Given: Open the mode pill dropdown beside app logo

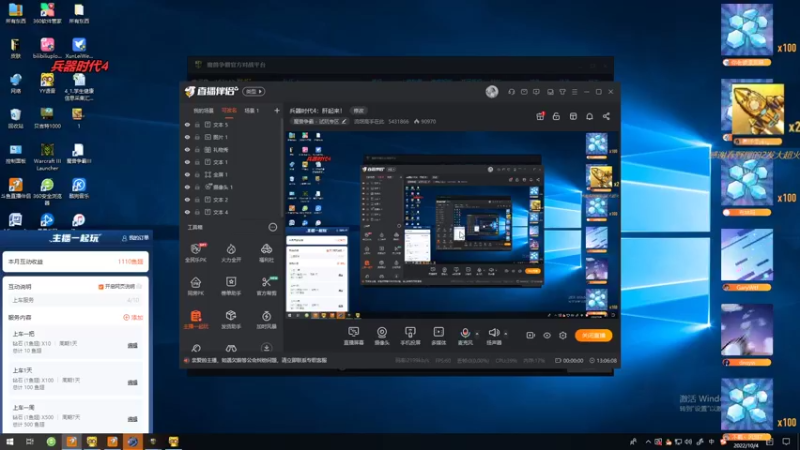Looking at the screenshot, I should point(254,91).
